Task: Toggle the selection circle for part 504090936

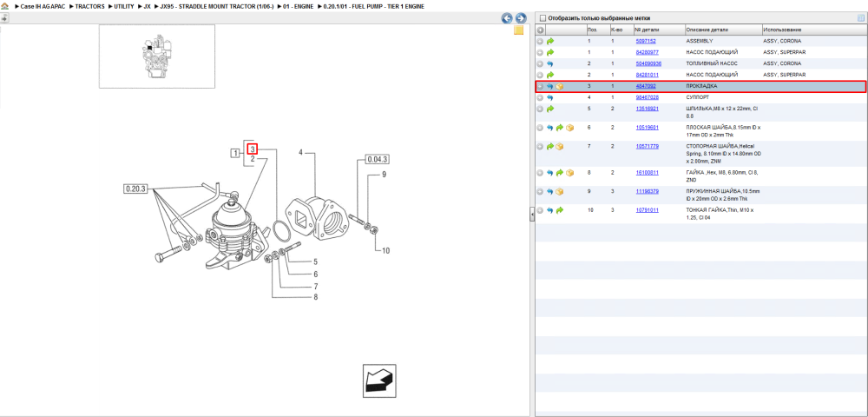Action: pos(540,63)
